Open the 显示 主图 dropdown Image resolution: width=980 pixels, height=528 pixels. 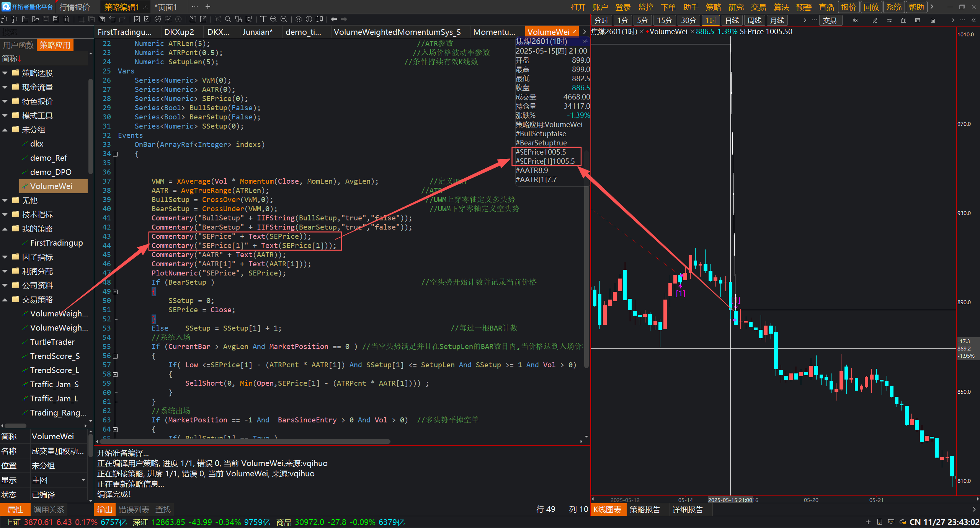point(83,480)
